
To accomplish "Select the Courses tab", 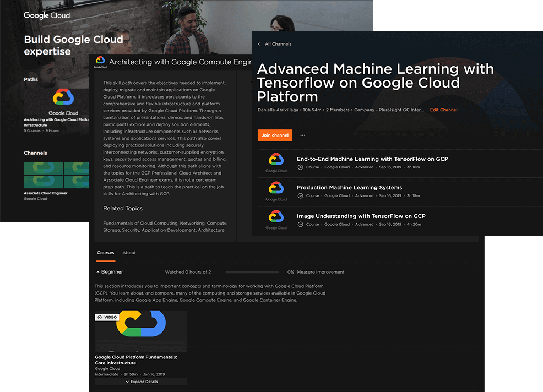I will pos(105,253).
